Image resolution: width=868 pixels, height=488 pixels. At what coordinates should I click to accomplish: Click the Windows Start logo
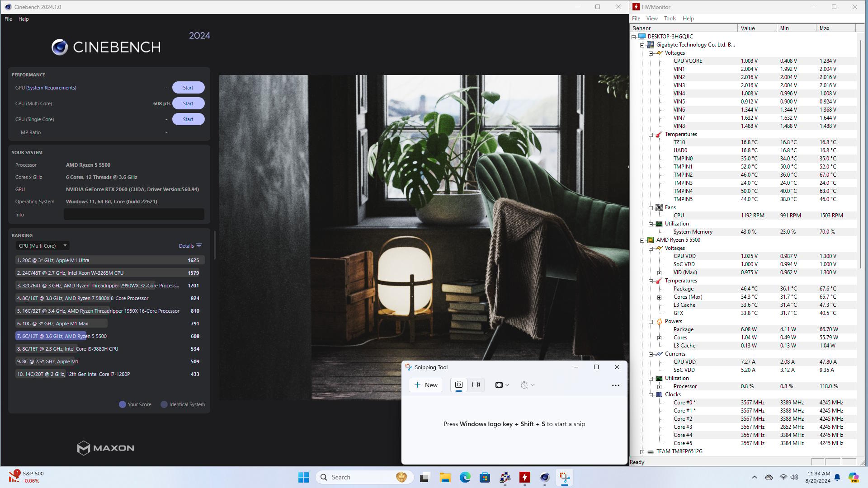click(303, 477)
